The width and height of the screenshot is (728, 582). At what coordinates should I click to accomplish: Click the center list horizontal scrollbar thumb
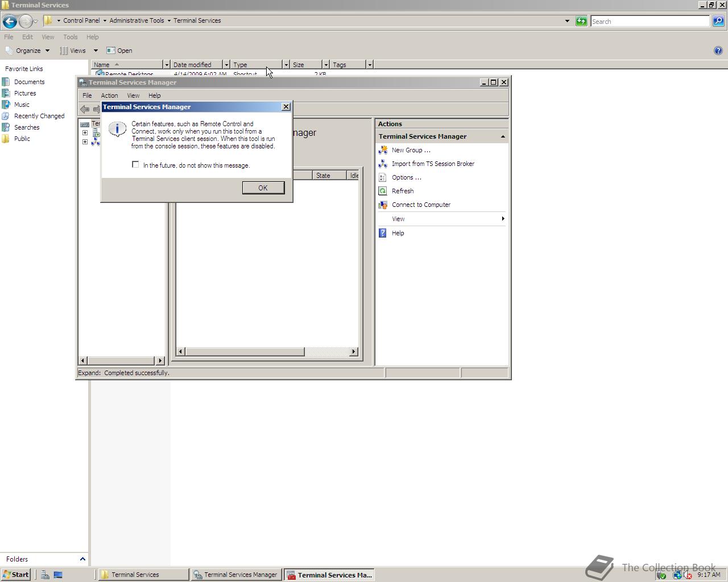pos(245,352)
